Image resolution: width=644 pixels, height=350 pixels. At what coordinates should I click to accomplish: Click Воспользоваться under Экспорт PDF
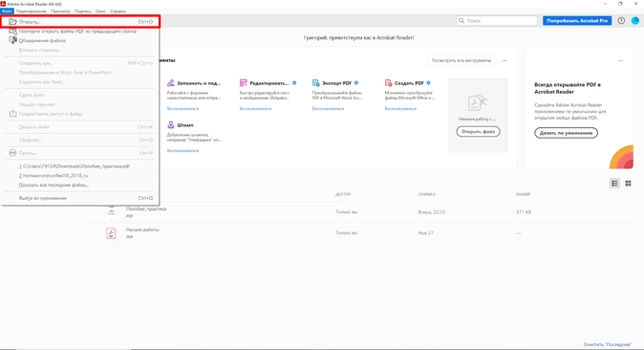point(328,109)
